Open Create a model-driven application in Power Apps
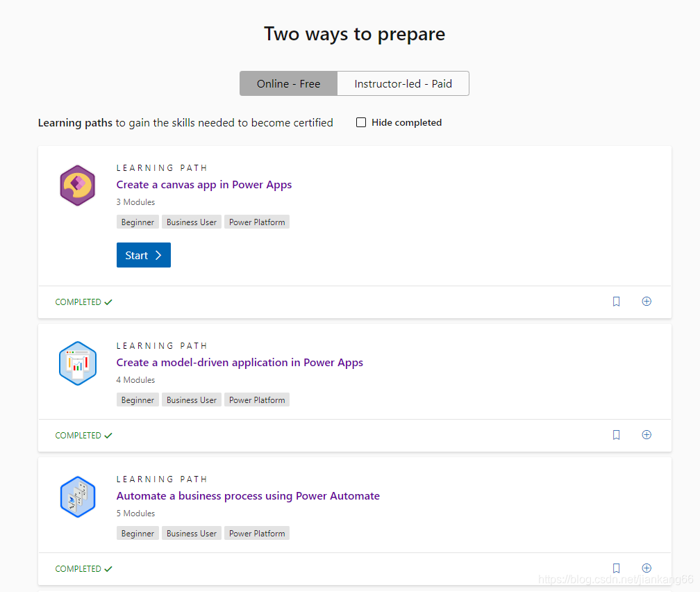The height and width of the screenshot is (592, 700). pos(240,362)
